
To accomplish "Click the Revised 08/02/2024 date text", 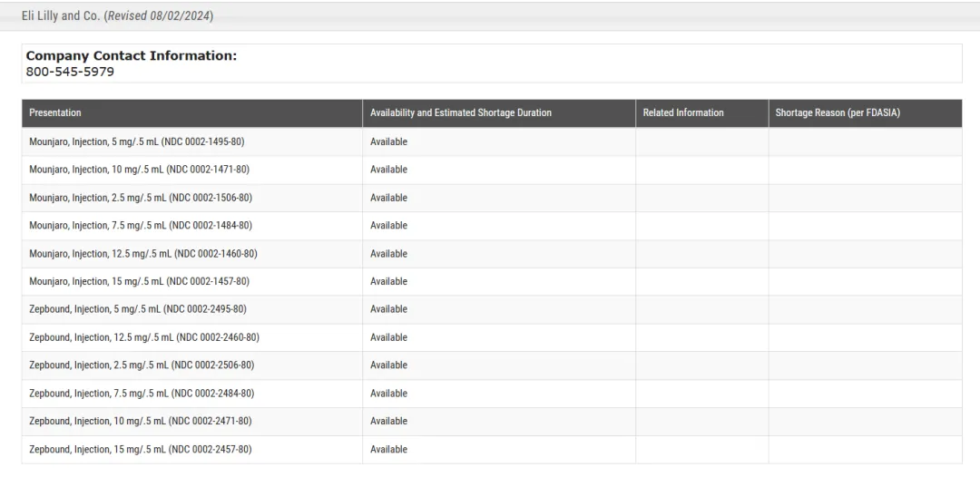I will pyautogui.click(x=159, y=16).
